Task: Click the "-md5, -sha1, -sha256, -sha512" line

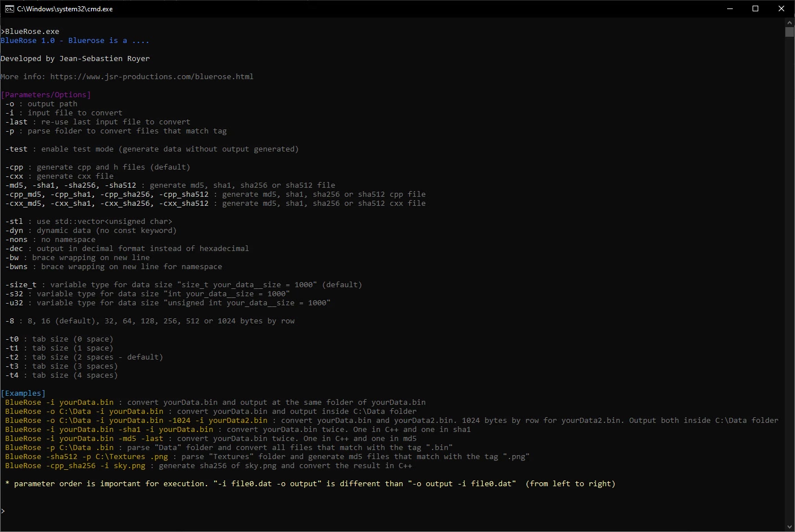Action: point(170,185)
